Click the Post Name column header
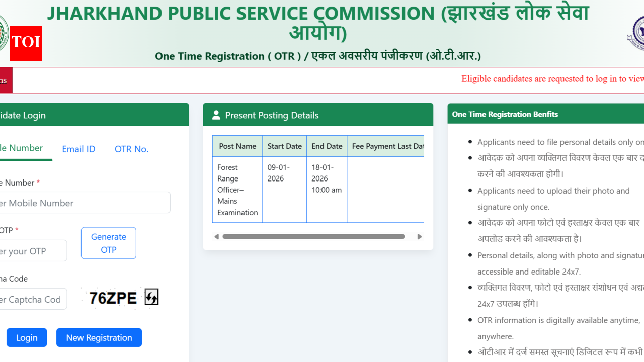 click(237, 146)
